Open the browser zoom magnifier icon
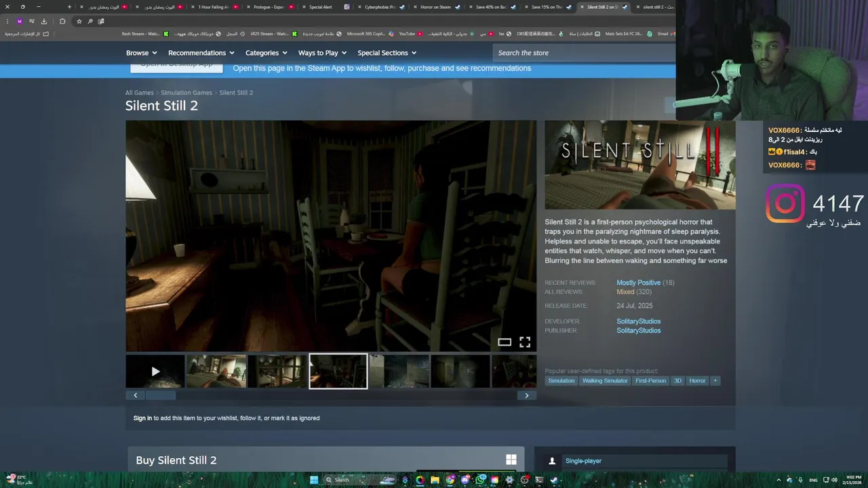This screenshot has height=488, width=868. [90, 21]
